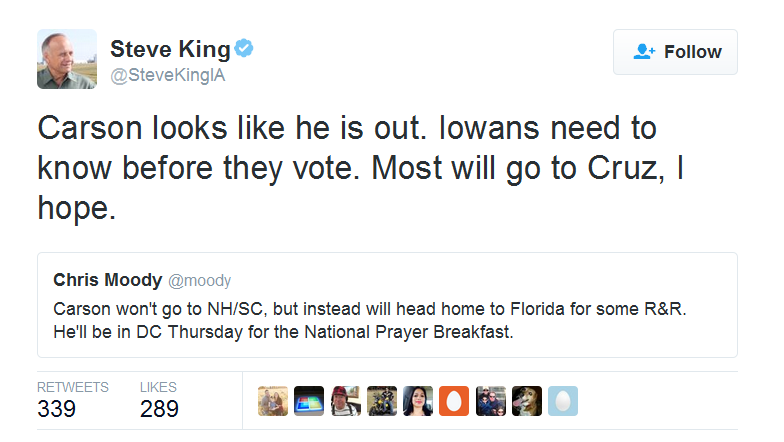Viewport: 784px width, 442px height.
Task: Open the motorcycle rider avatar
Action: pos(382,401)
